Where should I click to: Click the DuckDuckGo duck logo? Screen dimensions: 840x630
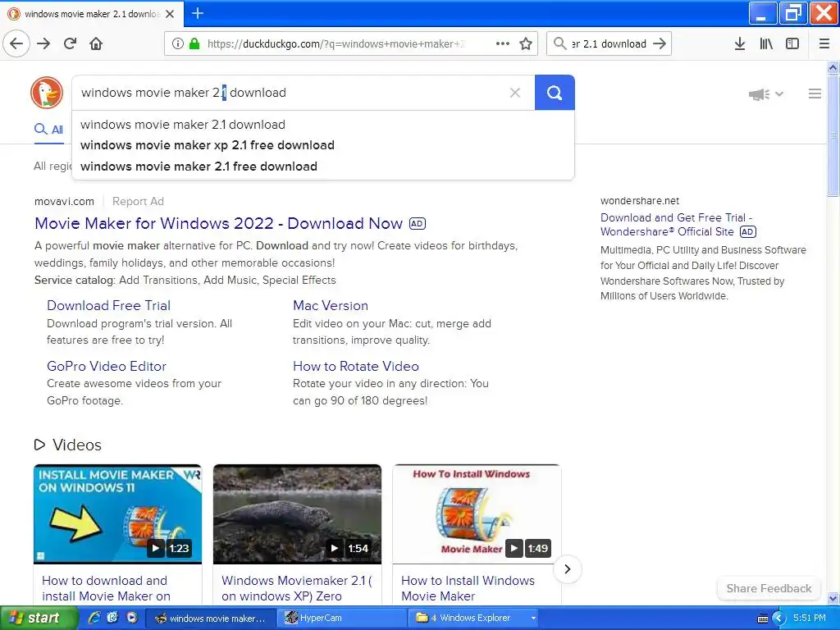(47, 93)
